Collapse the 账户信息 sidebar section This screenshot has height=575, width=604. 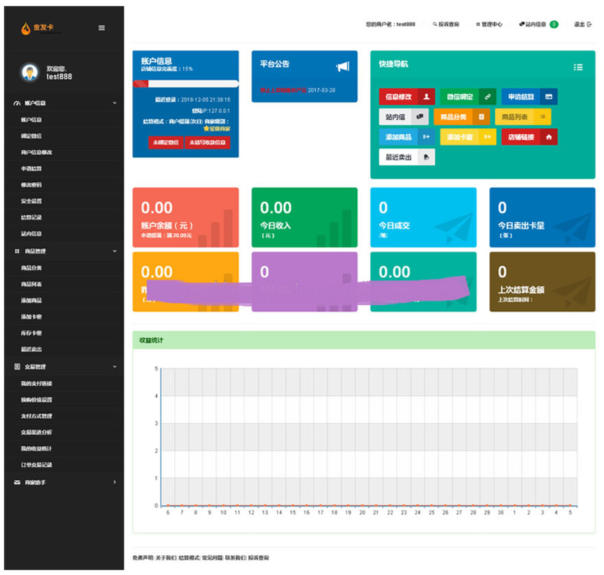coord(114,103)
